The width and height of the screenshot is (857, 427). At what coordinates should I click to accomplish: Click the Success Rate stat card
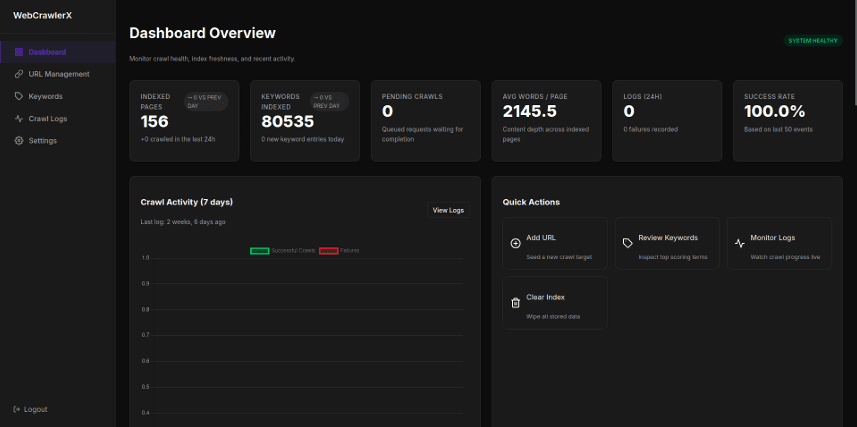[787, 120]
